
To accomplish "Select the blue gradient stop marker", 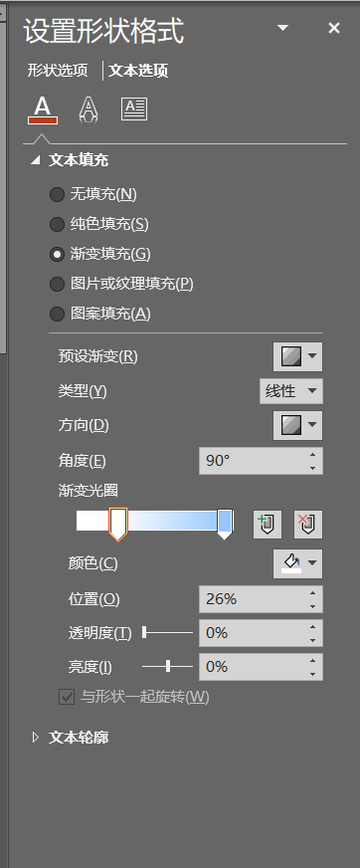I will coord(225,525).
